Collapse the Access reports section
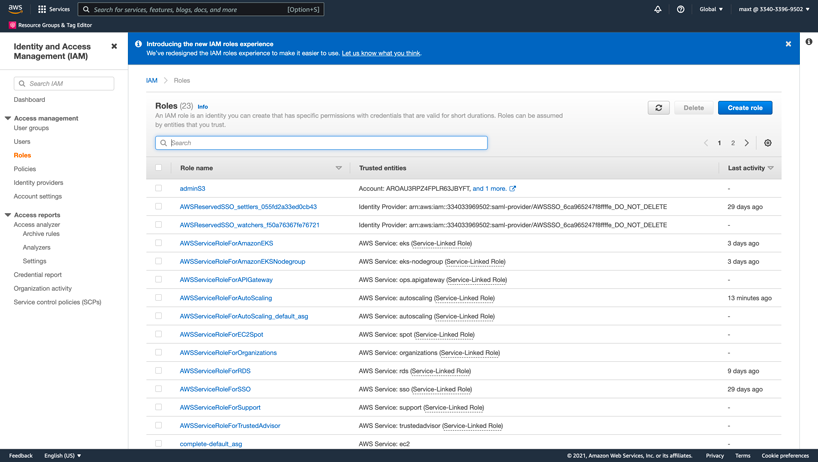The height and width of the screenshot is (462, 818). [x=8, y=215]
